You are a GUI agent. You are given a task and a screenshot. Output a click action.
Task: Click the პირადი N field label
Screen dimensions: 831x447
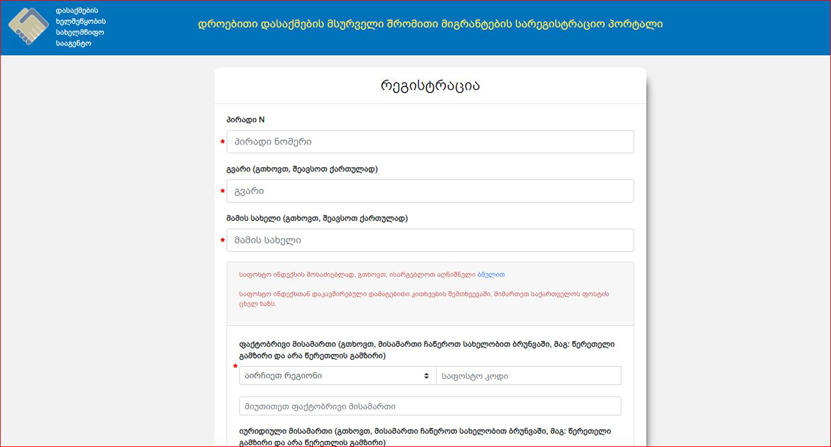pos(246,120)
